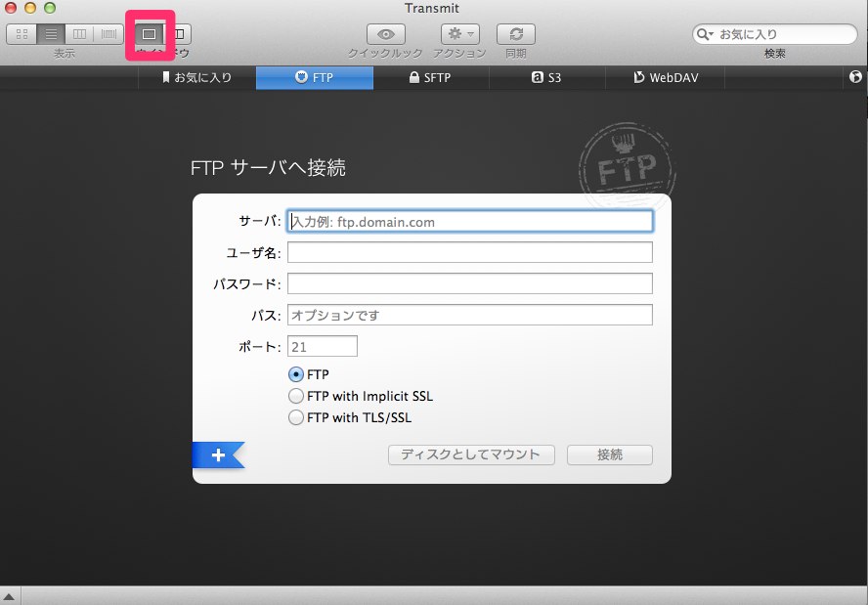Switch to list view mode
The height and width of the screenshot is (605, 868).
[51, 34]
